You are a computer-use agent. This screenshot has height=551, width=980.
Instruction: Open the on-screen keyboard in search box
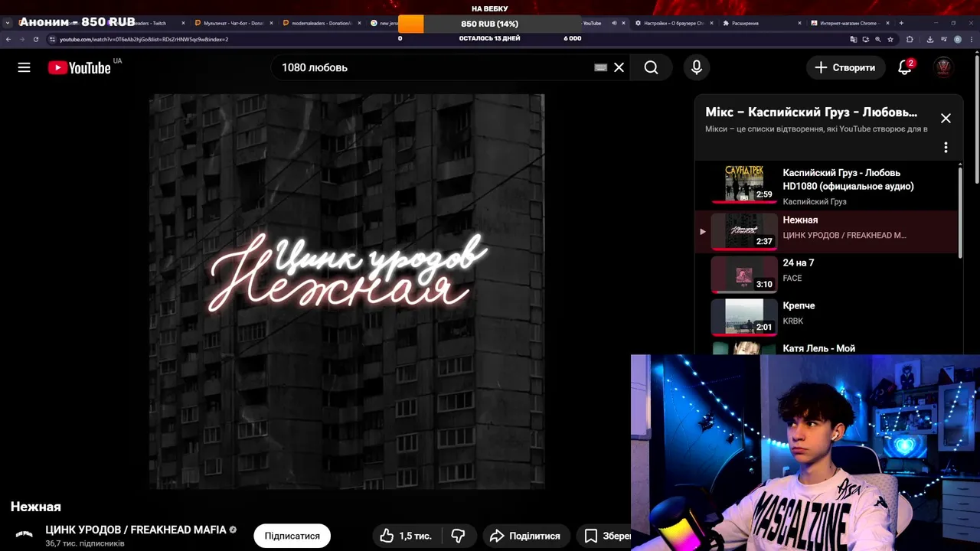pos(601,67)
